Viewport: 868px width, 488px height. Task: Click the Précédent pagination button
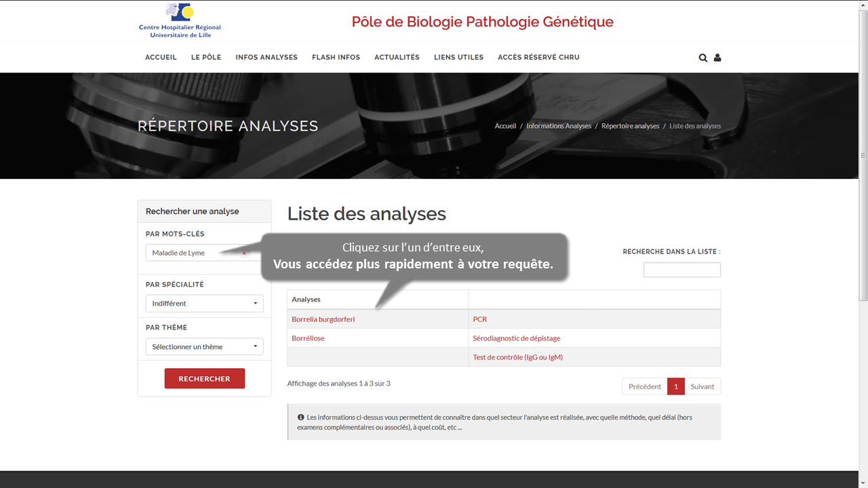(644, 386)
